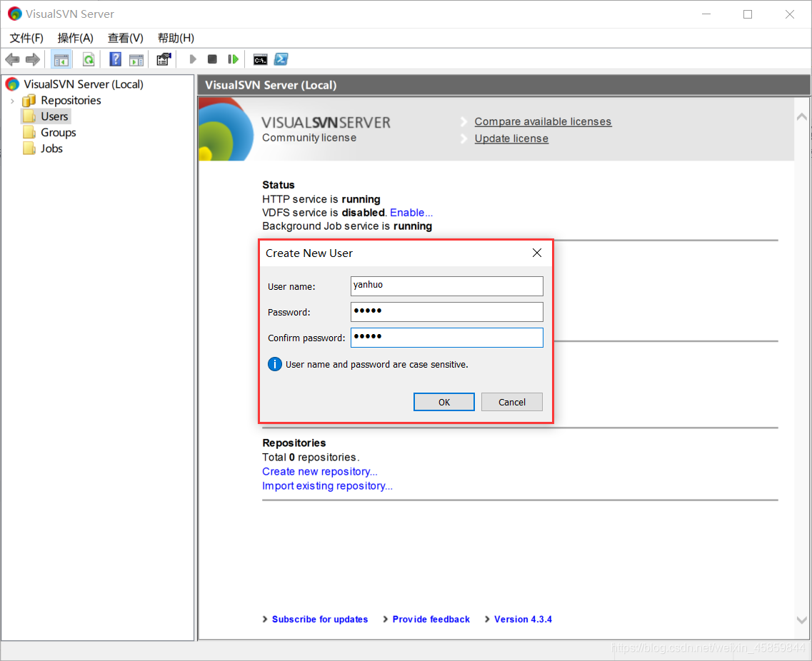The image size is (812, 661).
Task: Click the 'Total 0 repositories.' text
Action: (x=311, y=458)
